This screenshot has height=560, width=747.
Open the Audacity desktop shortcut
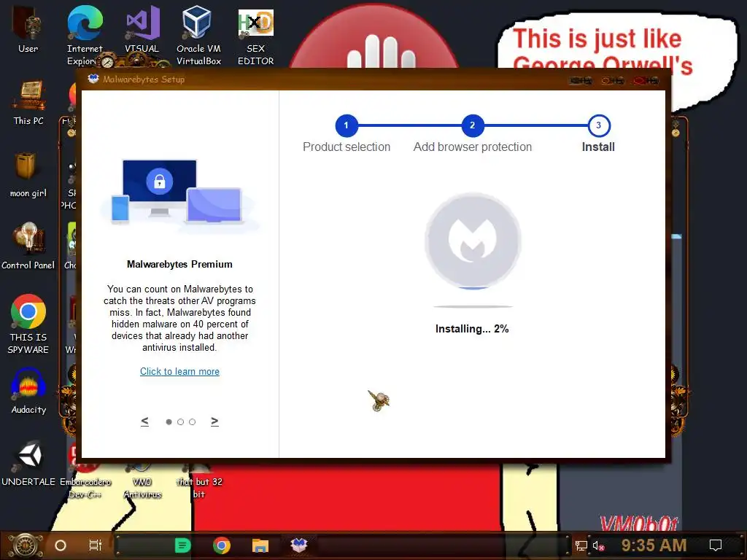28,391
